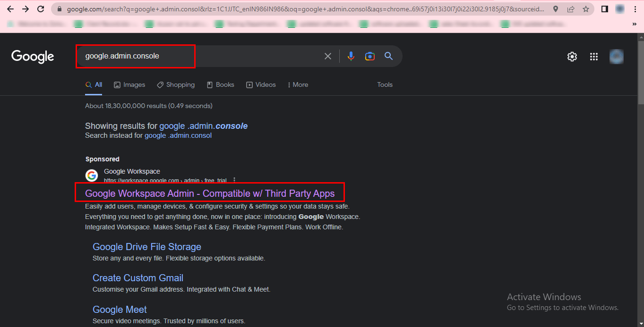Bookmark this page with star icon

[x=586, y=9]
